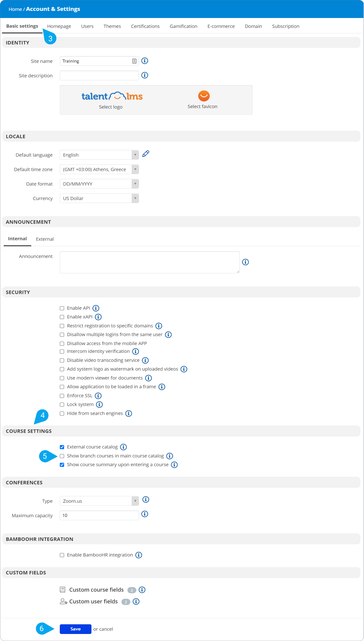This screenshot has width=364, height=641.
Task: Open Custom course fields
Action: tap(96, 590)
